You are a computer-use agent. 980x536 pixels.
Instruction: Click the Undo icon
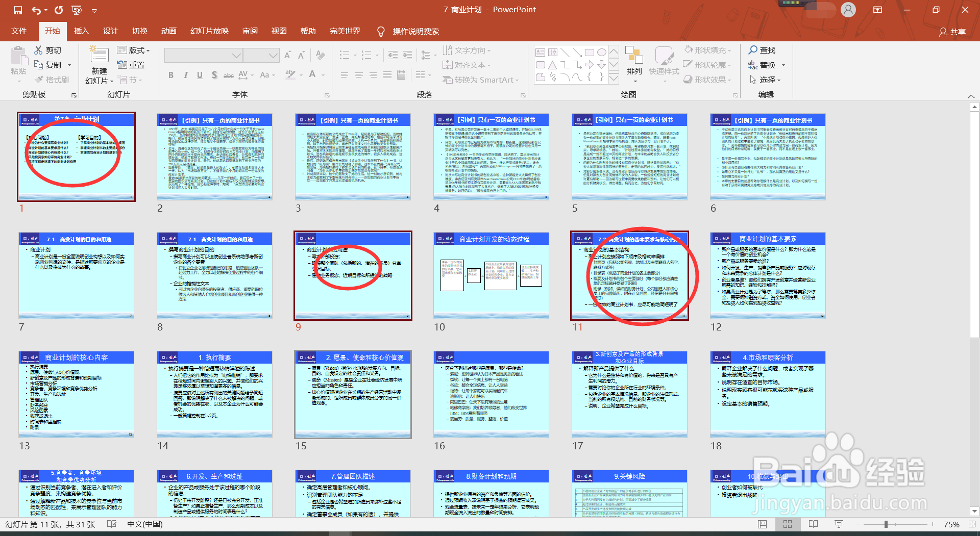36,10
